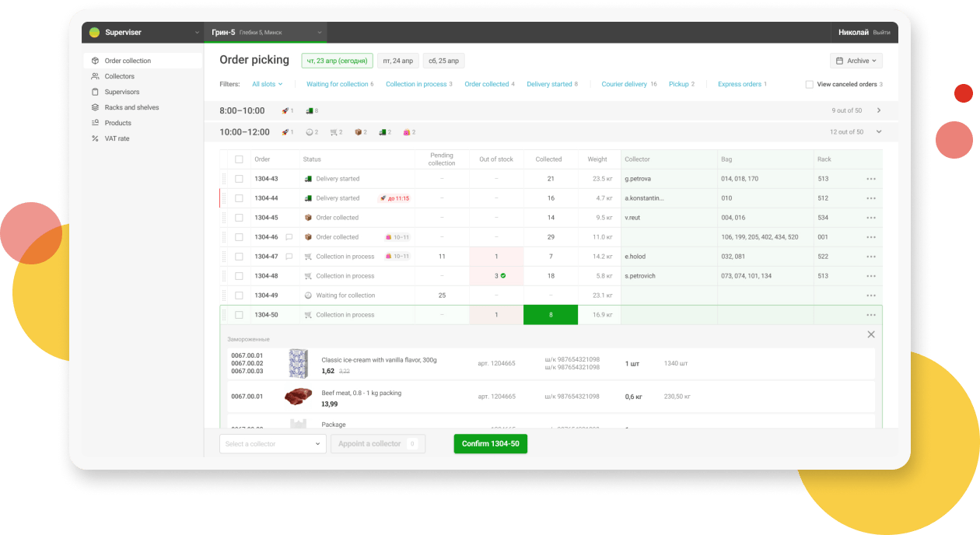Open the Products sidebar section
Viewport: 980px width, 535px height.
click(x=117, y=122)
